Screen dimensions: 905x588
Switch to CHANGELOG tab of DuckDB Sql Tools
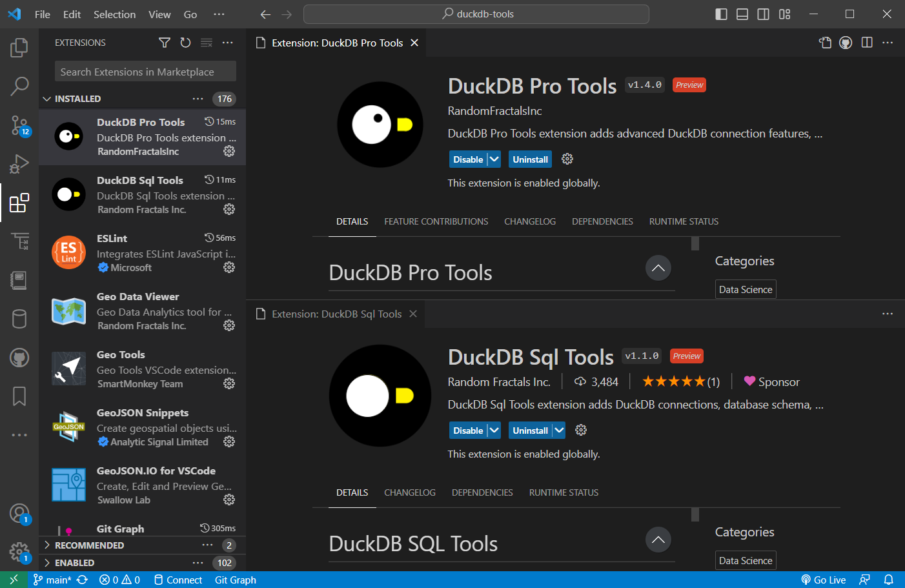point(410,492)
